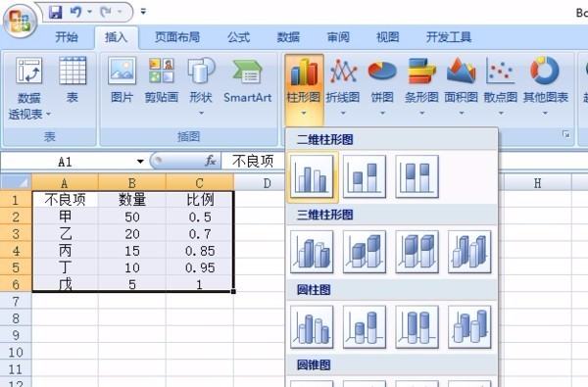Expand the 数据透视表 dropdown arrow
Image resolution: width=588 pixels, height=387 pixels.
point(48,114)
